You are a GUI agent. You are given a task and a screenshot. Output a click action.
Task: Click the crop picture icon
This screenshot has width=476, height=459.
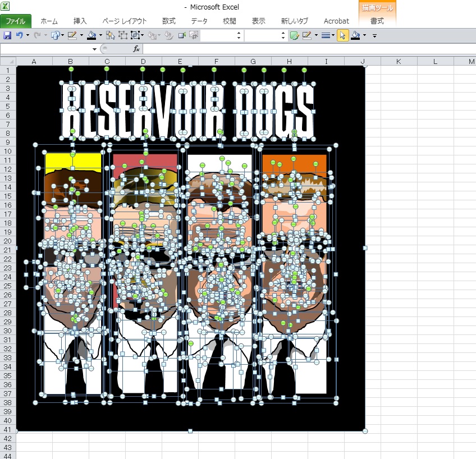click(193, 35)
